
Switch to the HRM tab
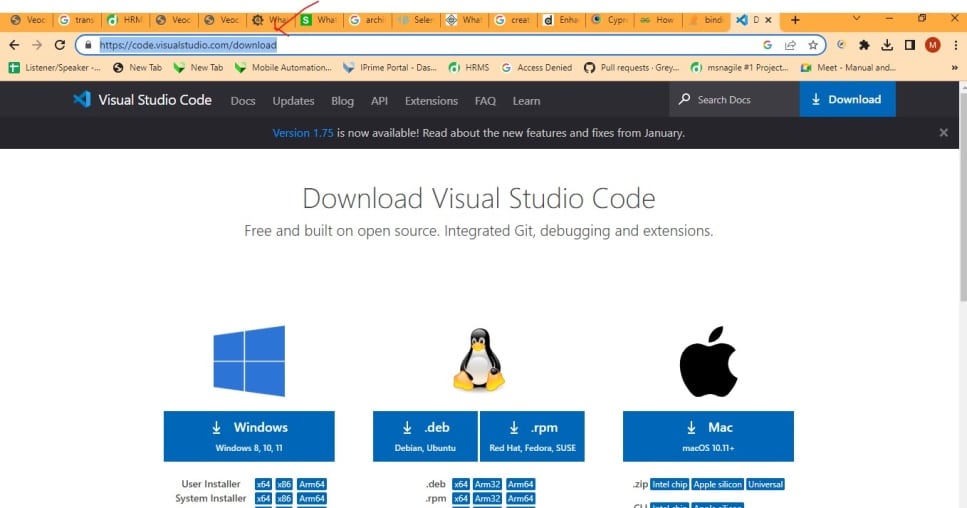tap(126, 20)
